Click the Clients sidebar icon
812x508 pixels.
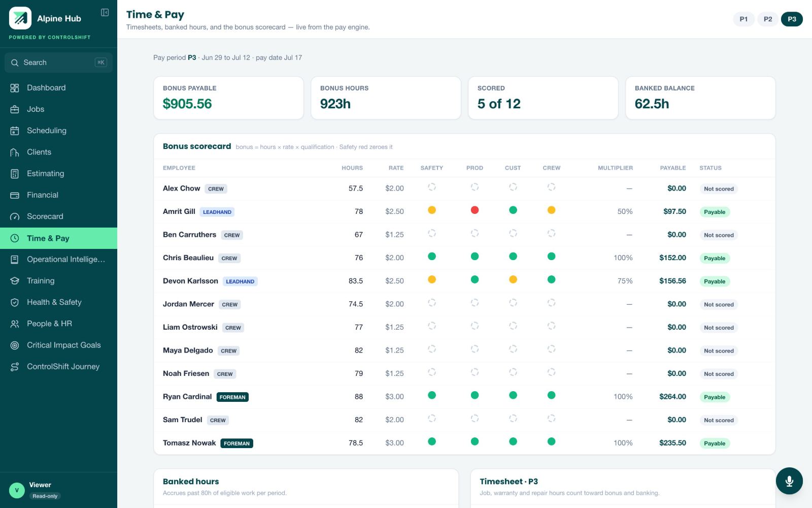point(15,152)
